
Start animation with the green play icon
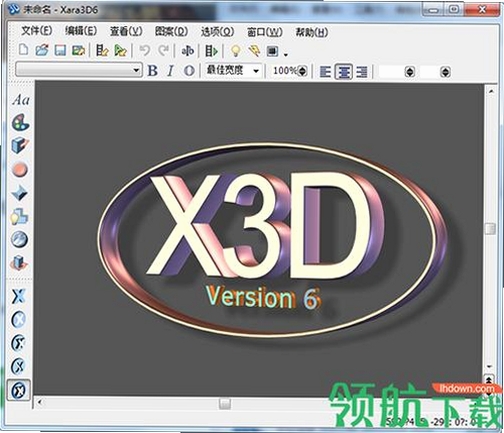pyautogui.click(x=211, y=51)
